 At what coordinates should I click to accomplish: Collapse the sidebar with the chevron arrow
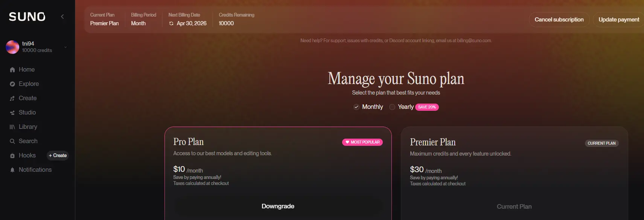[x=62, y=17]
